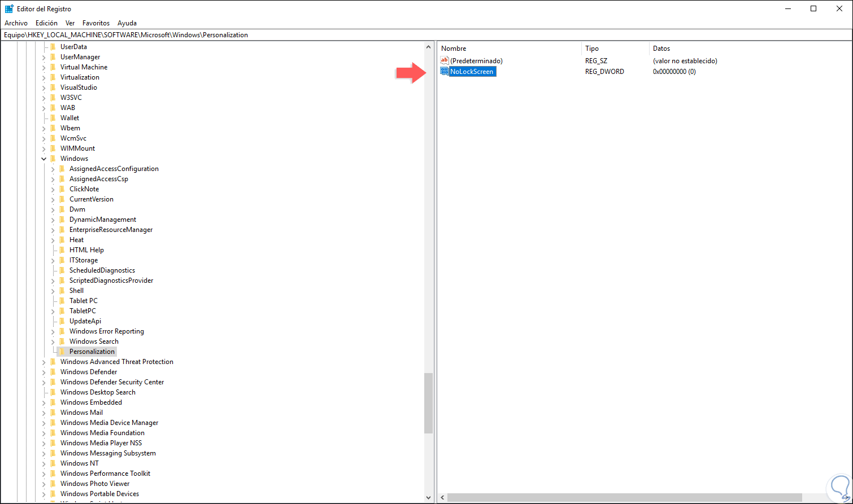
Task: Select the NoLockScreen value name
Action: (472, 72)
